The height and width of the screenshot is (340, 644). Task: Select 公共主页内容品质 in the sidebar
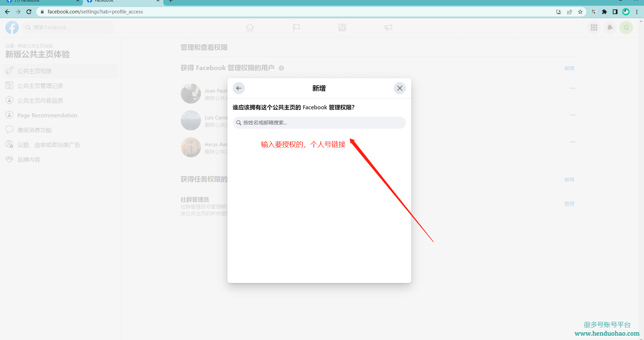click(x=40, y=101)
